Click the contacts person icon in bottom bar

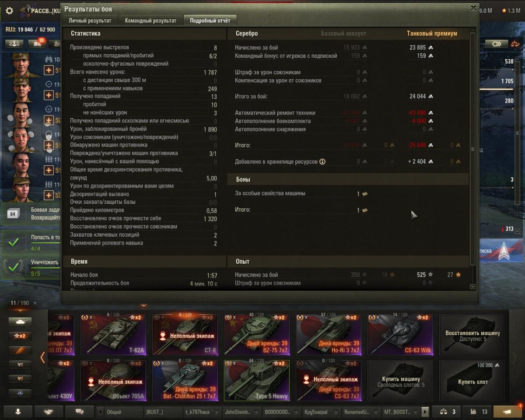click(x=18, y=412)
